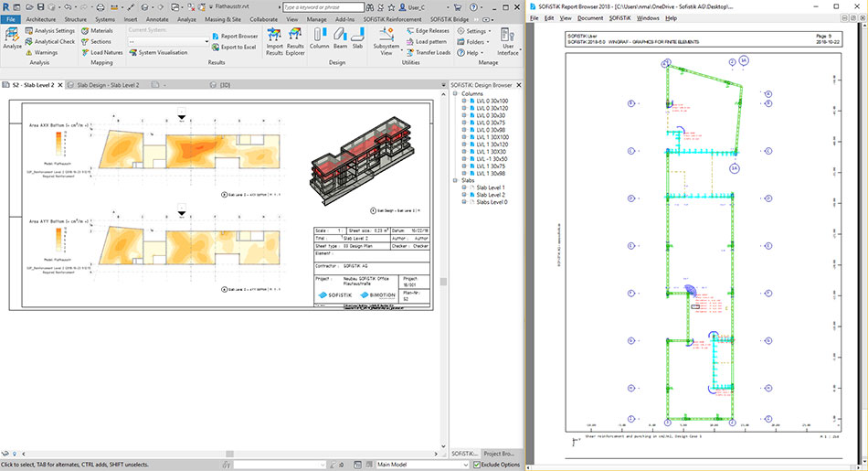Switch to the {3D} view tab
The width and height of the screenshot is (868, 471).
point(220,85)
